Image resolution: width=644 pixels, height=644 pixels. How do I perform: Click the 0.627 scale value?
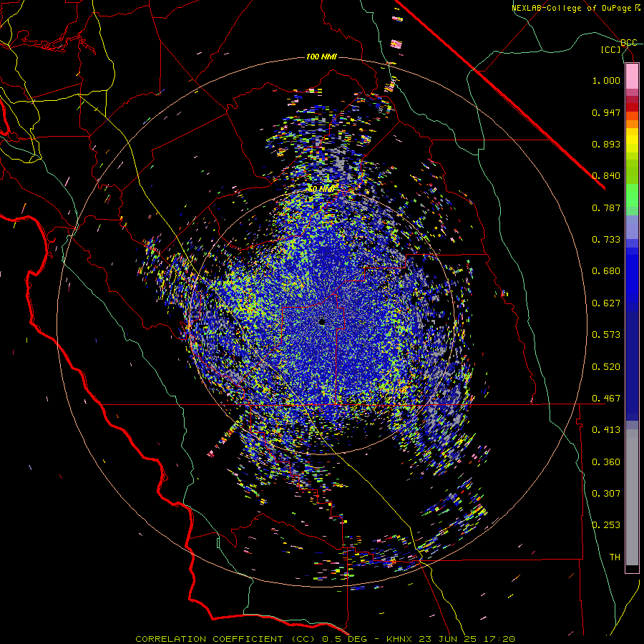tap(606, 303)
